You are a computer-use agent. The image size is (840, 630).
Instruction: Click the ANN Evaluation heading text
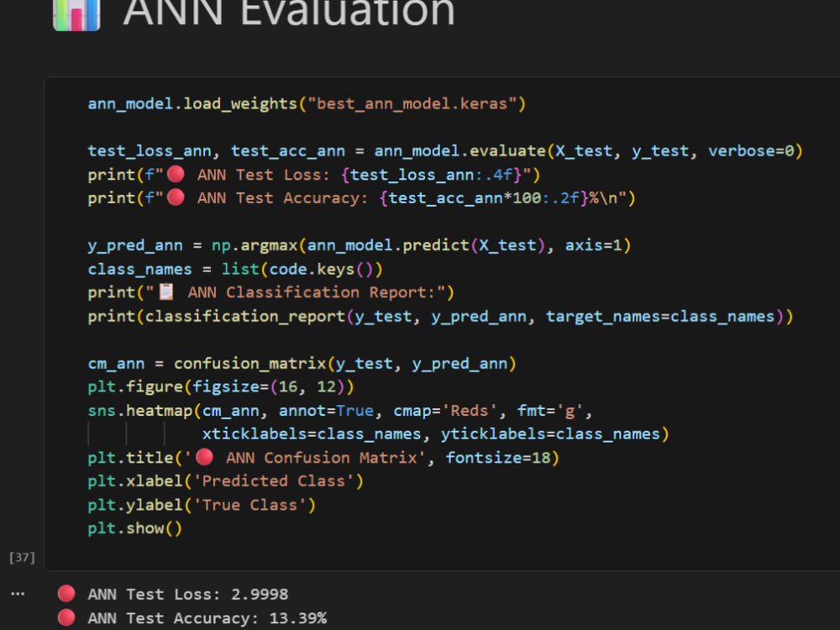(x=289, y=13)
